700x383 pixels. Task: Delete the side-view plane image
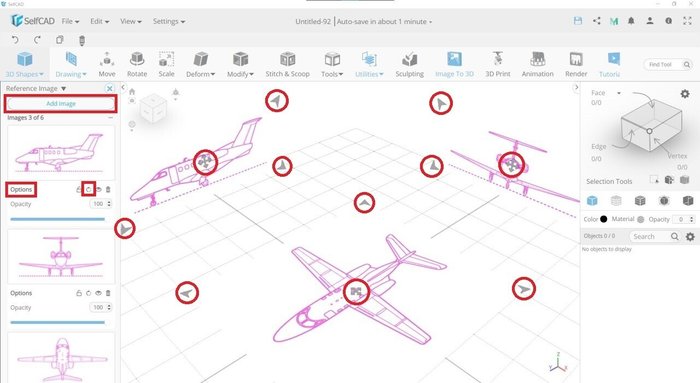(x=108, y=190)
